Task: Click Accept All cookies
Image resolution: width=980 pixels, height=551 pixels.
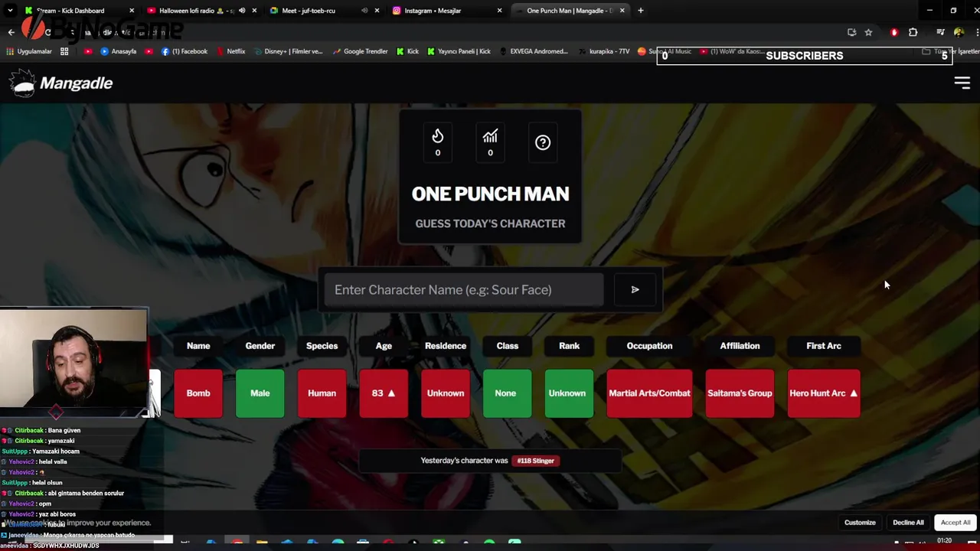Action: (x=955, y=523)
